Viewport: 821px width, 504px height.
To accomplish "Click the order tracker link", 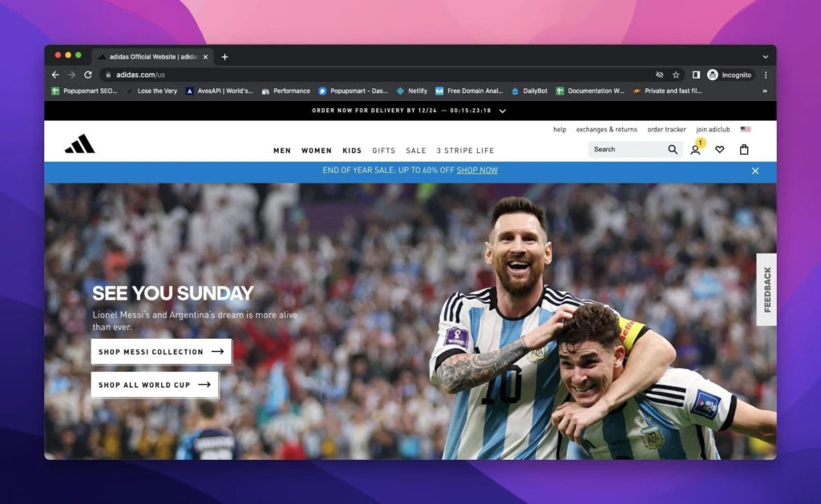I will (666, 129).
